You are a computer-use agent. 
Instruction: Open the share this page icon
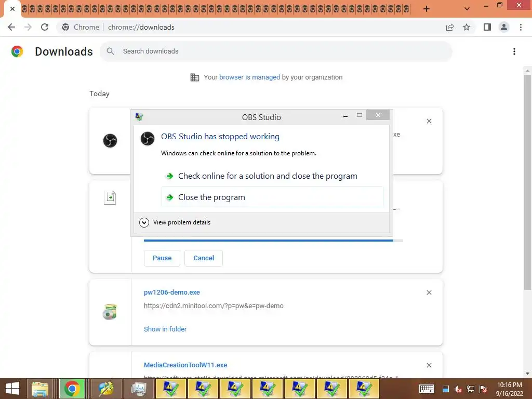pos(450,27)
